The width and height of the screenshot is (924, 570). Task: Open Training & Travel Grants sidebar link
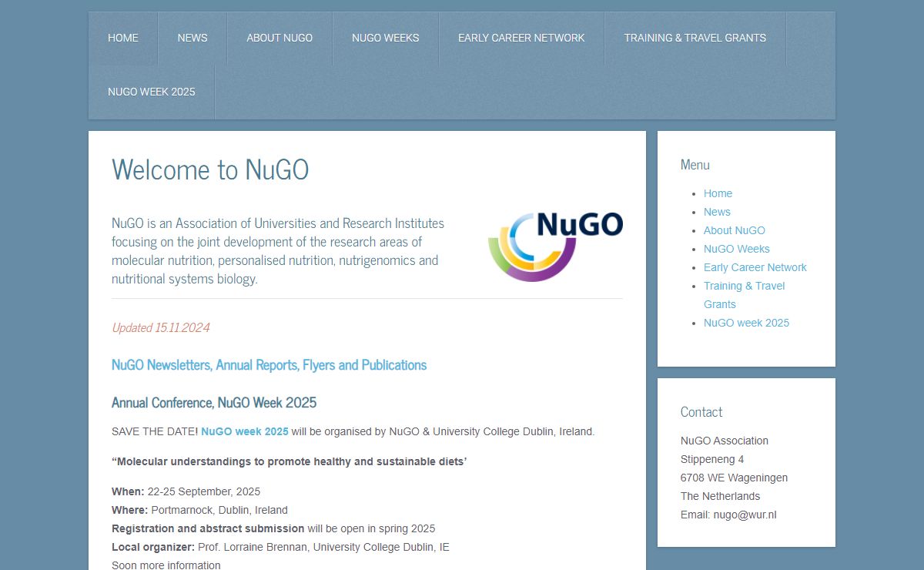(744, 295)
